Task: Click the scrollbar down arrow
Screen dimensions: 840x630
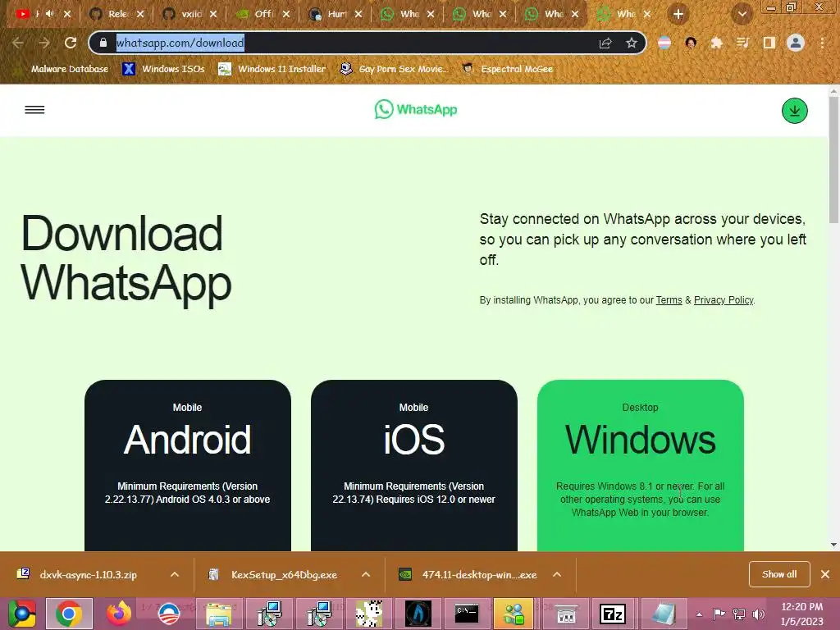Action: coord(833,545)
